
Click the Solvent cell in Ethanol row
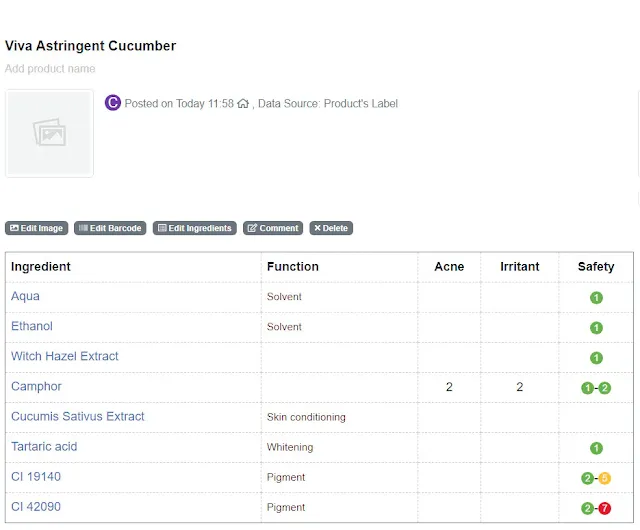pos(284,327)
